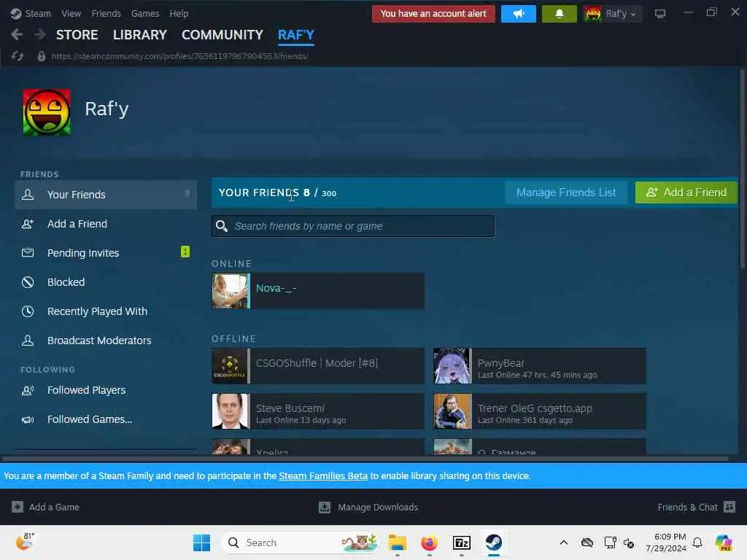Open the View menu

[x=71, y=14]
